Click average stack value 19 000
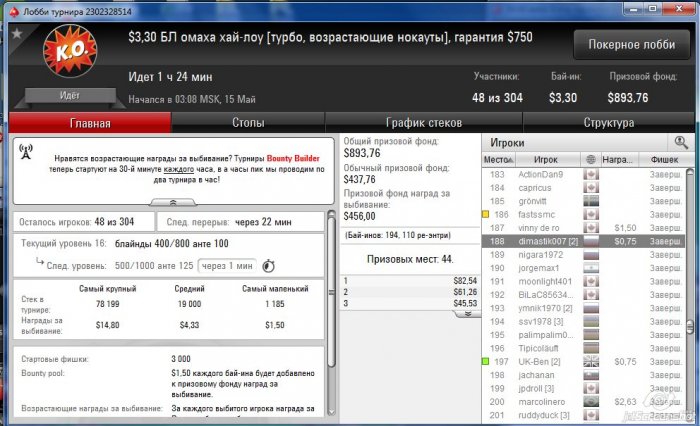The width and height of the screenshot is (700, 426). [x=189, y=304]
